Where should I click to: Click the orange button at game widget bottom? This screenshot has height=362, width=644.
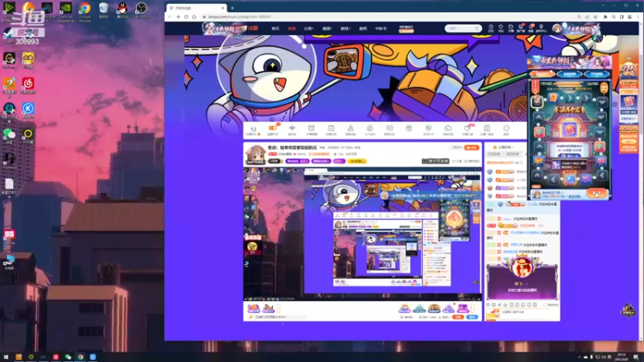[x=597, y=193]
